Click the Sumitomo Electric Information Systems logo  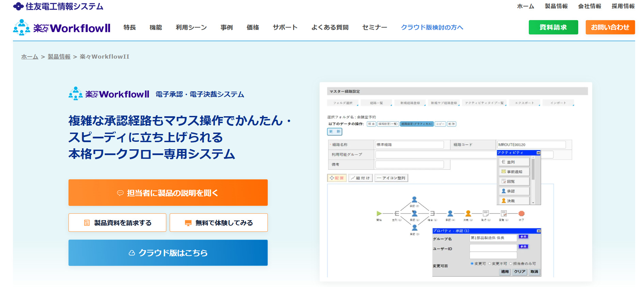58,6
